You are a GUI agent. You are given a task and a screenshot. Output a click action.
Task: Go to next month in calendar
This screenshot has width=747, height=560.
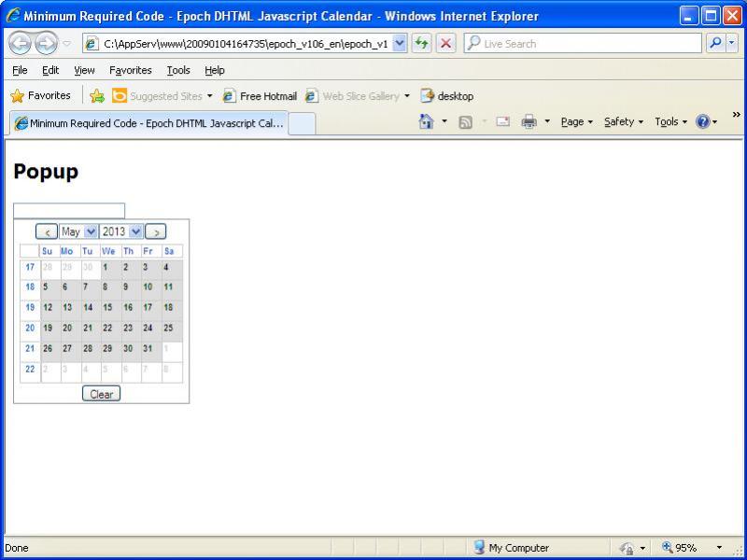(155, 231)
